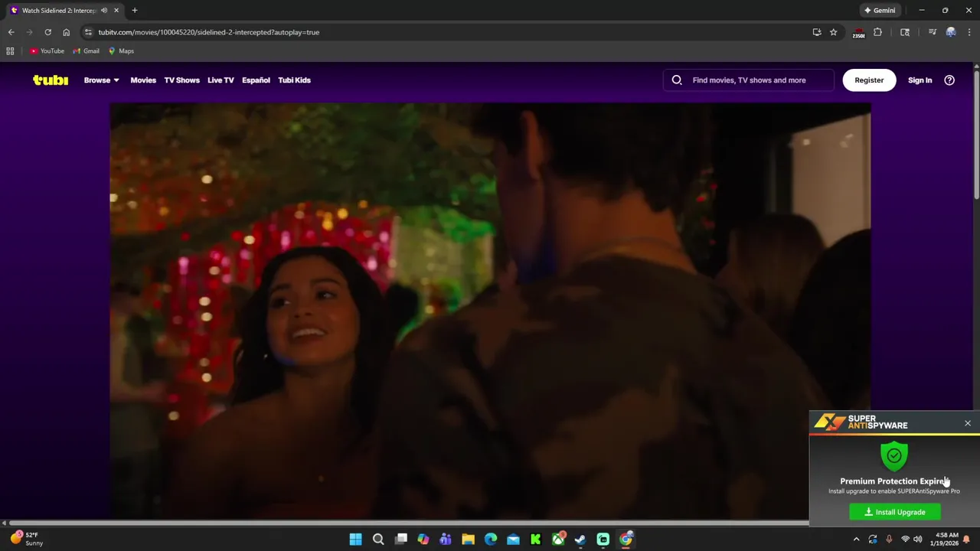Open the Maps bookmark

tap(121, 51)
